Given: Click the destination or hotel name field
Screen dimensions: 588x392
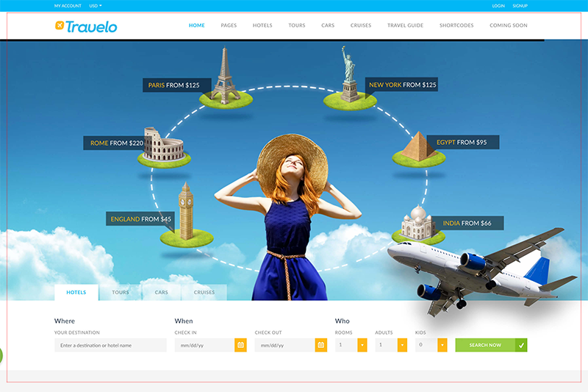Looking at the screenshot, I should 110,345.
